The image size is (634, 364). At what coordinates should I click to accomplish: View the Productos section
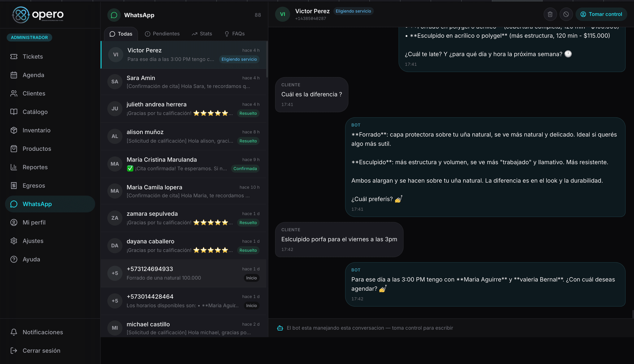click(x=36, y=148)
